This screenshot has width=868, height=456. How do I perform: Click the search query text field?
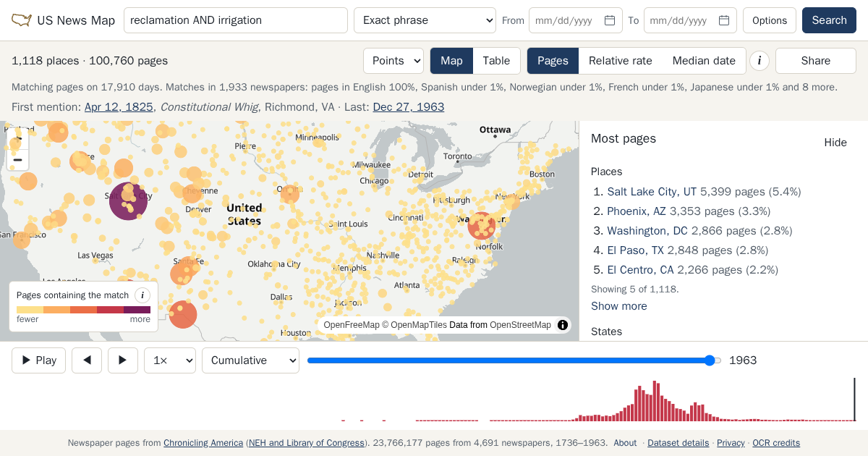tap(236, 20)
